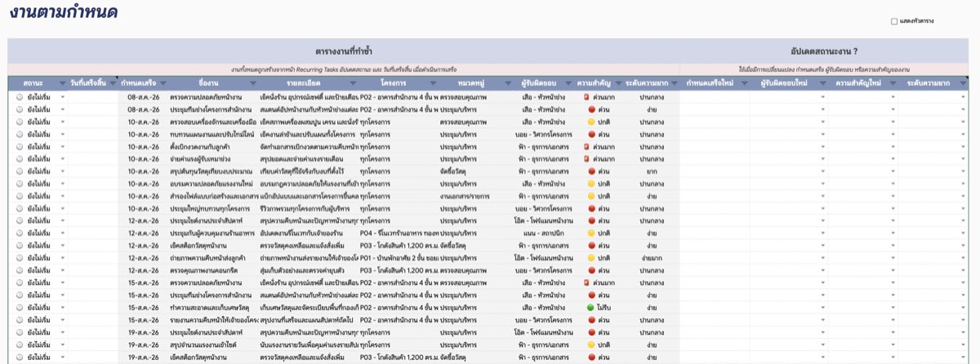Viewport: 980px width, 364px height.
Task: Click the งานตามกำหนด page title
Action: click(x=64, y=12)
